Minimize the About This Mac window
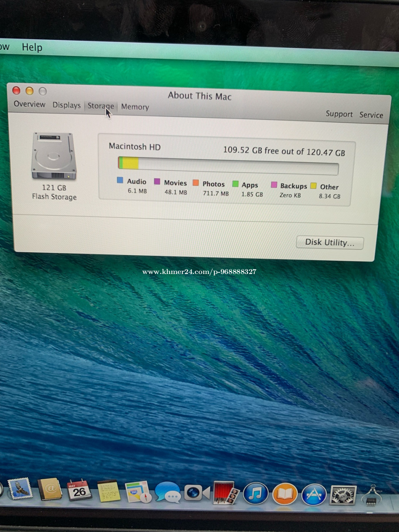This screenshot has width=399, height=532. (x=30, y=91)
